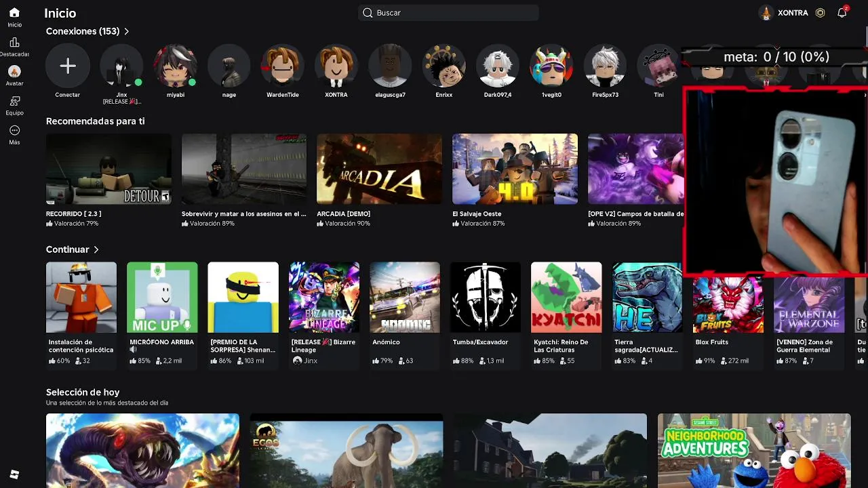Open friend elguscga7's avatar

[390, 66]
